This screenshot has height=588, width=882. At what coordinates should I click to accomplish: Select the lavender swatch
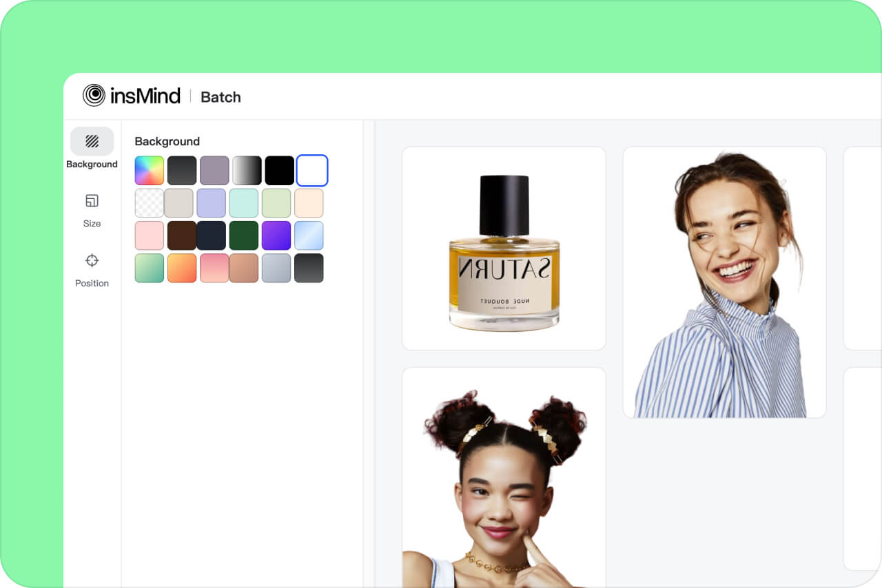coord(211,203)
